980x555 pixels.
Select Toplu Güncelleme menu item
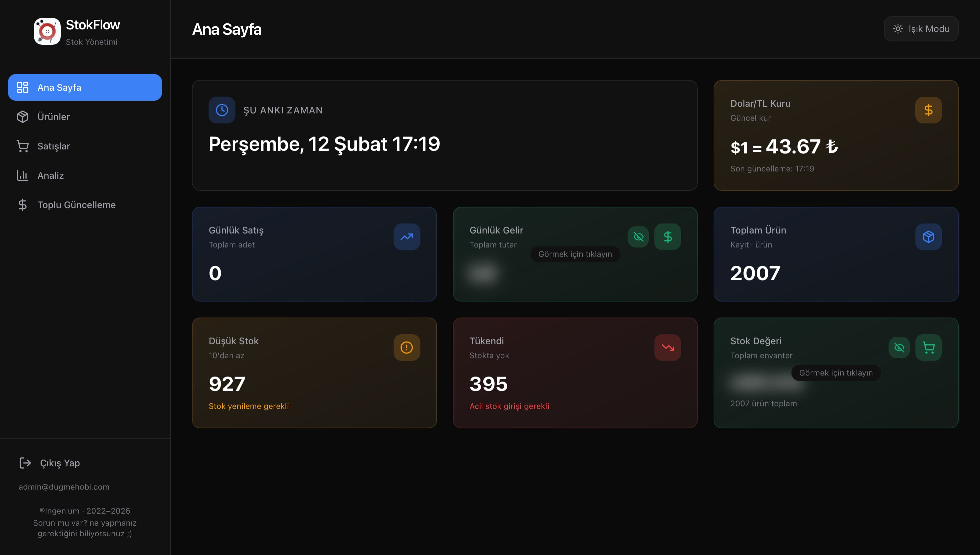(76, 205)
